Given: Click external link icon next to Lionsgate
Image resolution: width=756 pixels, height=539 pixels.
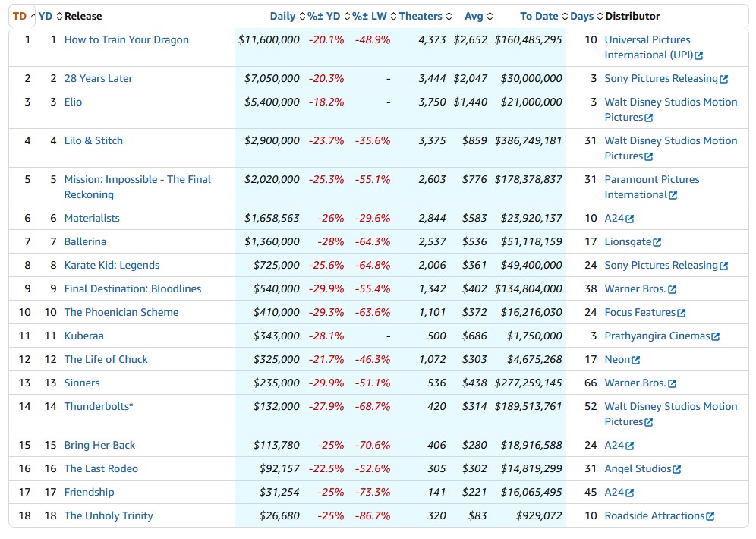Looking at the screenshot, I should (x=657, y=242).
